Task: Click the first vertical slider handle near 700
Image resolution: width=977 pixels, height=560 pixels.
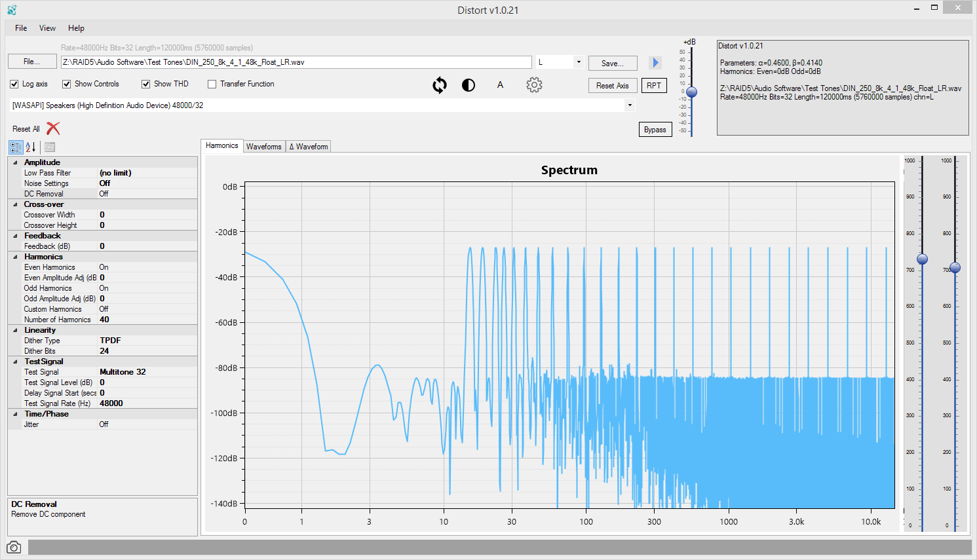Action: (922, 259)
